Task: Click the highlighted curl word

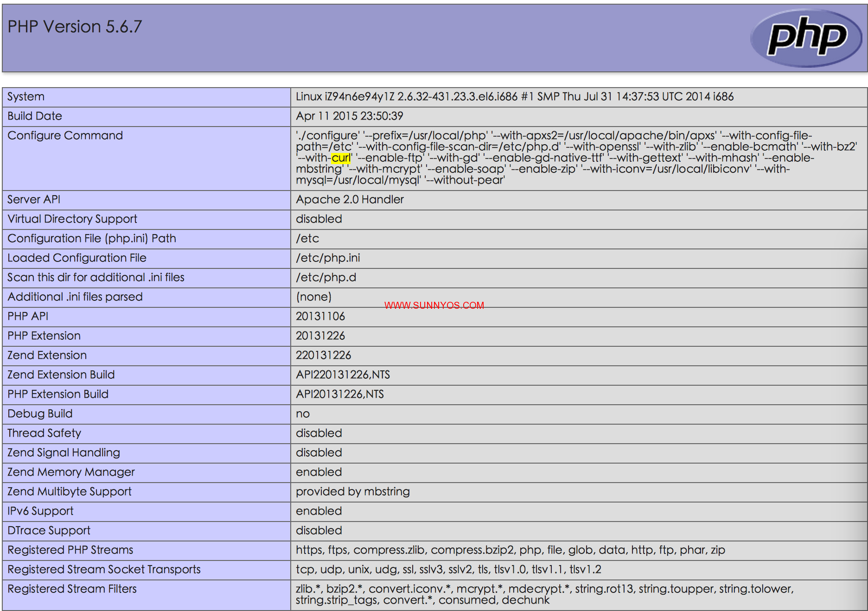Action: [x=341, y=158]
